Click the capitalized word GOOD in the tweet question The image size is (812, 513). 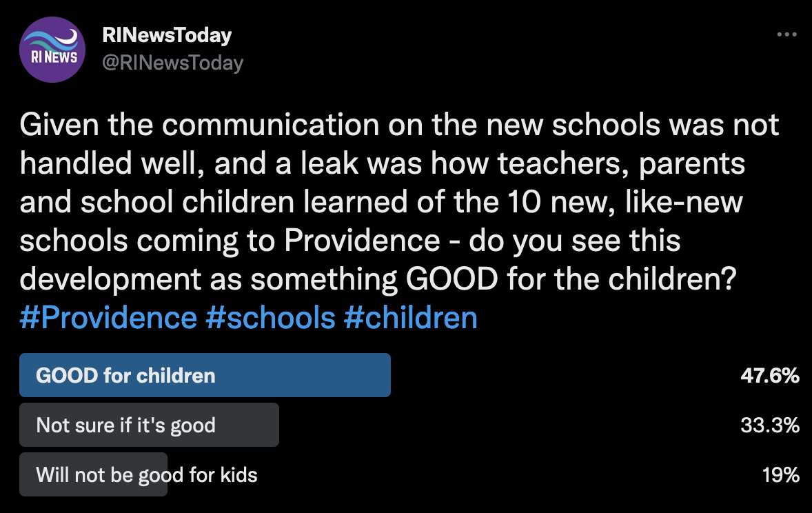tap(450, 280)
